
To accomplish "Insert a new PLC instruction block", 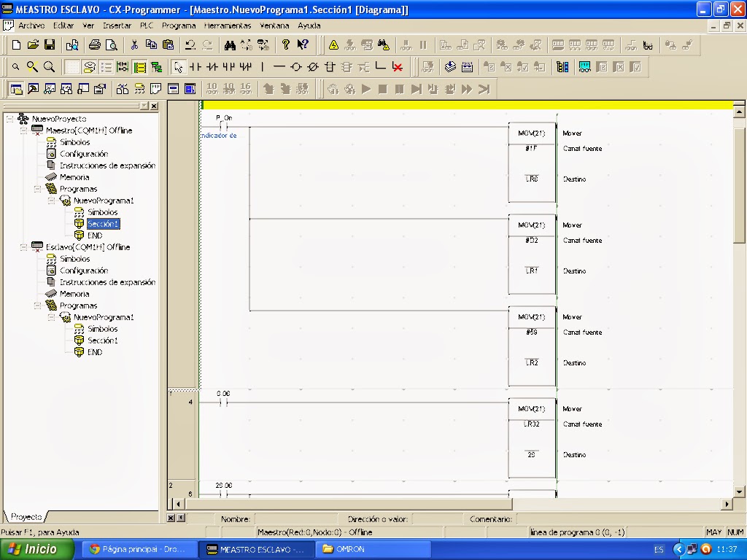I will tap(330, 67).
